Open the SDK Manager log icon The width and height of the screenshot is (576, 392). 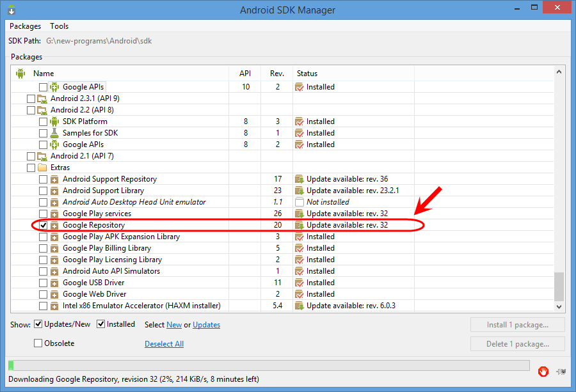point(561,372)
